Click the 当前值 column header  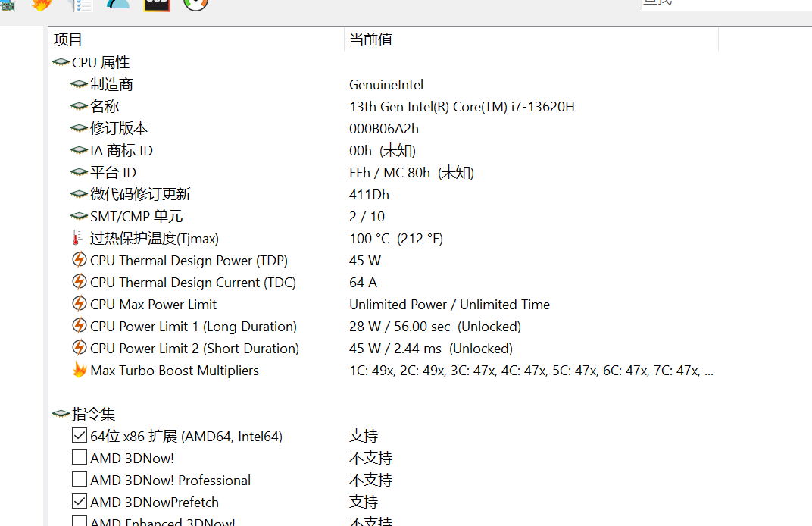point(531,39)
